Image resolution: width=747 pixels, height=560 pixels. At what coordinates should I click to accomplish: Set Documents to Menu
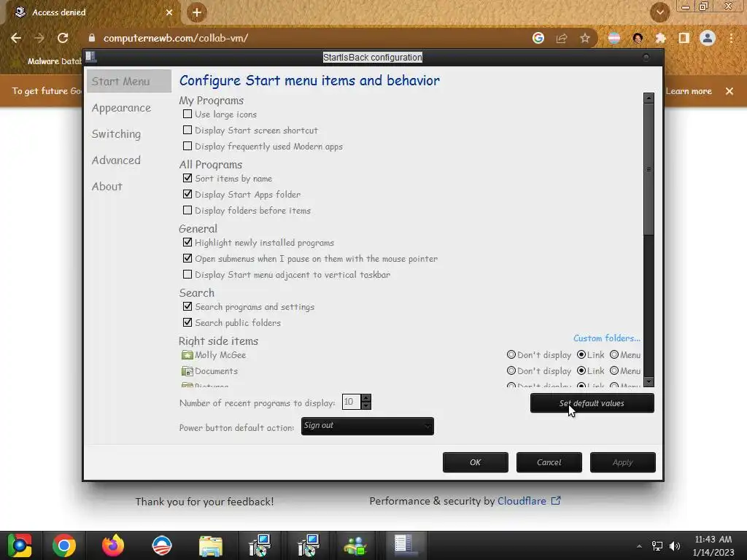click(614, 370)
